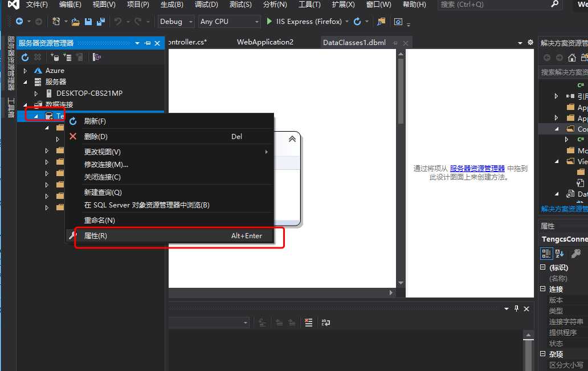Toggle the auto-hide pin on Server Explorer
Image resolution: width=588 pixels, height=371 pixels.
click(x=147, y=43)
